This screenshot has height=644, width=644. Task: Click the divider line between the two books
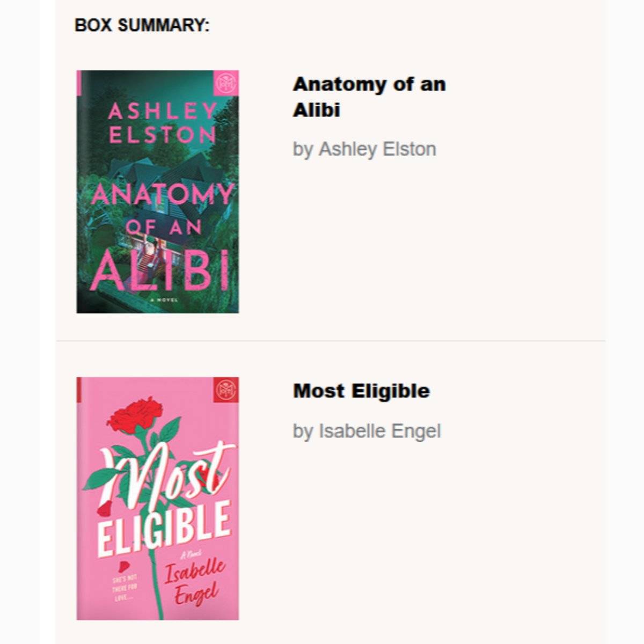331,341
